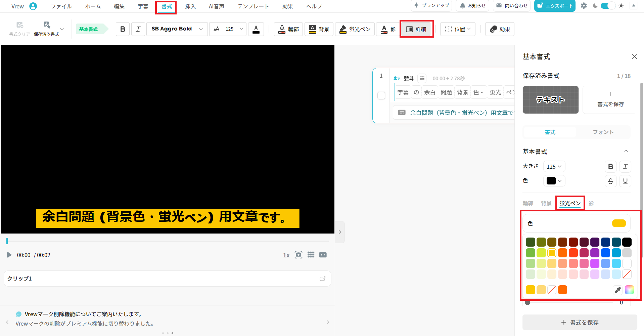Click the 輪郭 outline button
Image resolution: width=644 pixels, height=336 pixels.
pyautogui.click(x=288, y=29)
